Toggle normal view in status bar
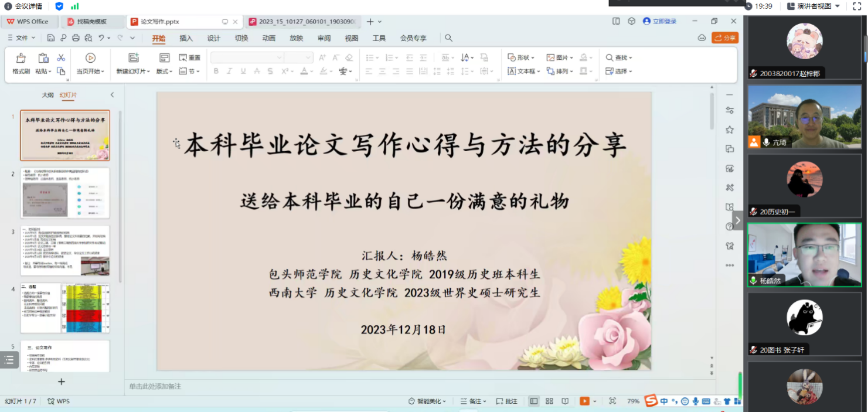The height and width of the screenshot is (412, 868). [x=534, y=401]
